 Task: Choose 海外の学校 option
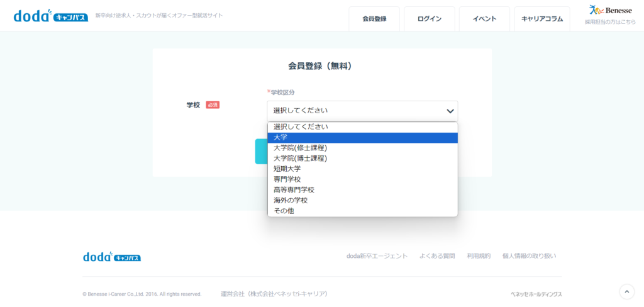[x=362, y=200]
